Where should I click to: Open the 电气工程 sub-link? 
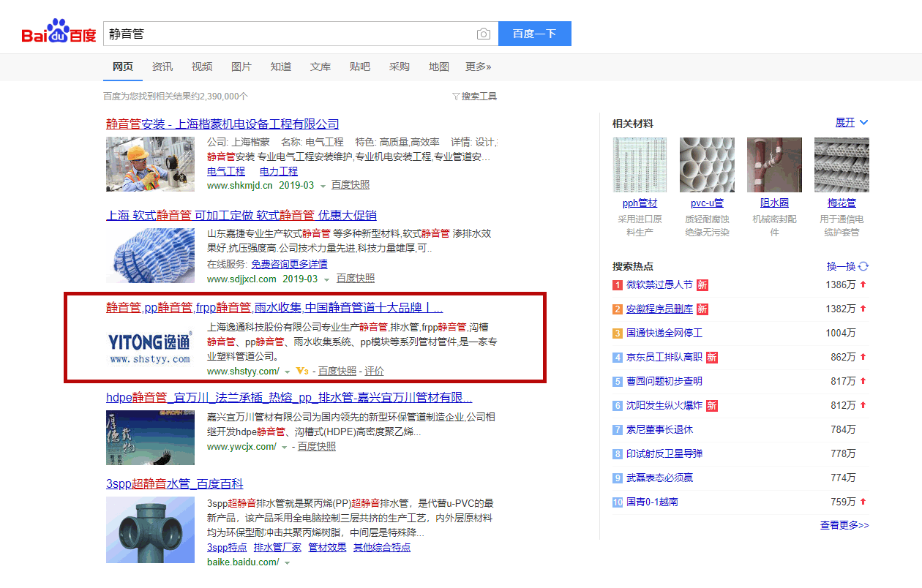226,171
